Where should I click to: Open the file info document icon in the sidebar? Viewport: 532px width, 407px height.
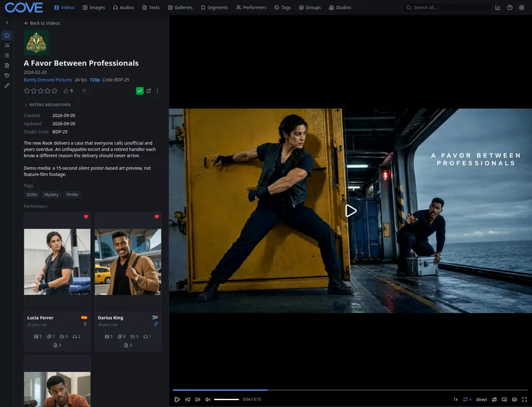coord(7,66)
